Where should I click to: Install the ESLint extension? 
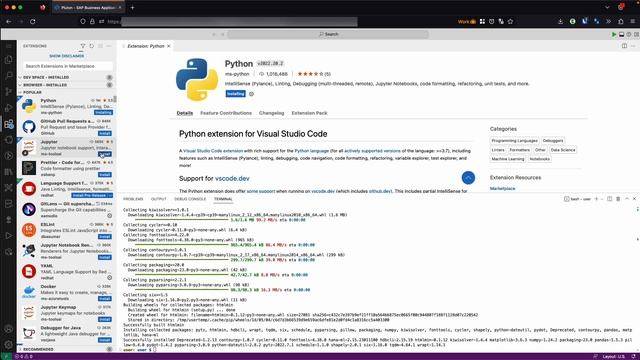[104, 237]
